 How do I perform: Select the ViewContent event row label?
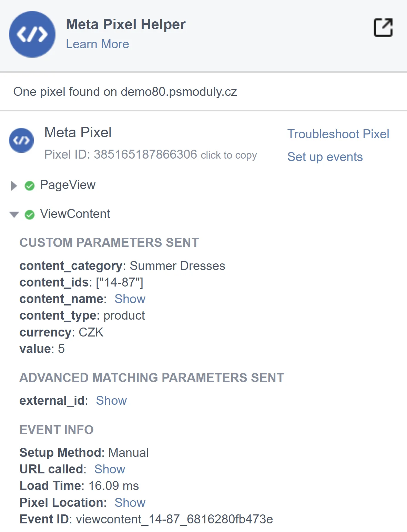pyautogui.click(x=75, y=214)
